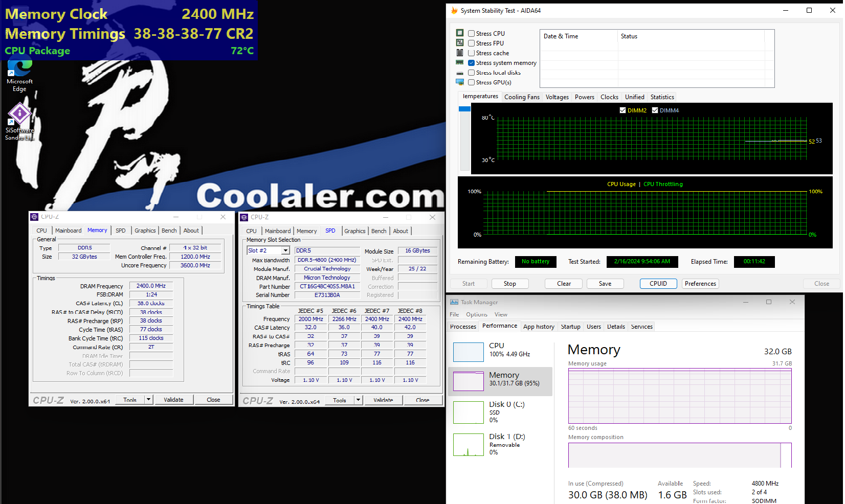This screenshot has width=845, height=504.
Task: Enable the Stress FPU checkbox
Action: pyautogui.click(x=472, y=43)
